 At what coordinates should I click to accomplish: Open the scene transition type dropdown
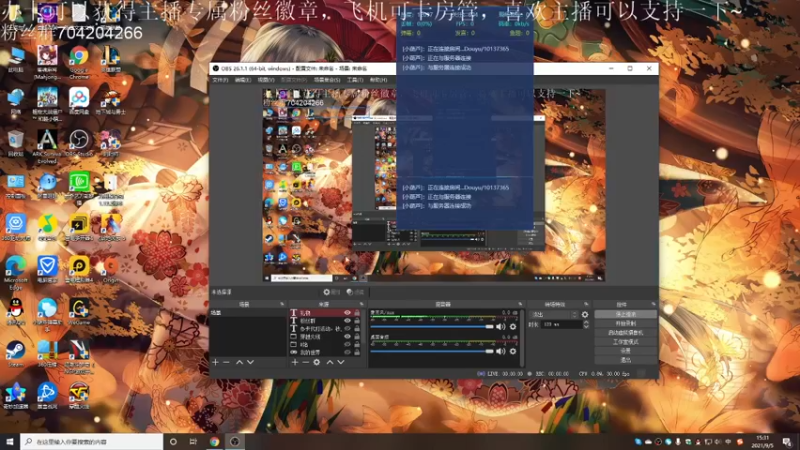coord(554,315)
